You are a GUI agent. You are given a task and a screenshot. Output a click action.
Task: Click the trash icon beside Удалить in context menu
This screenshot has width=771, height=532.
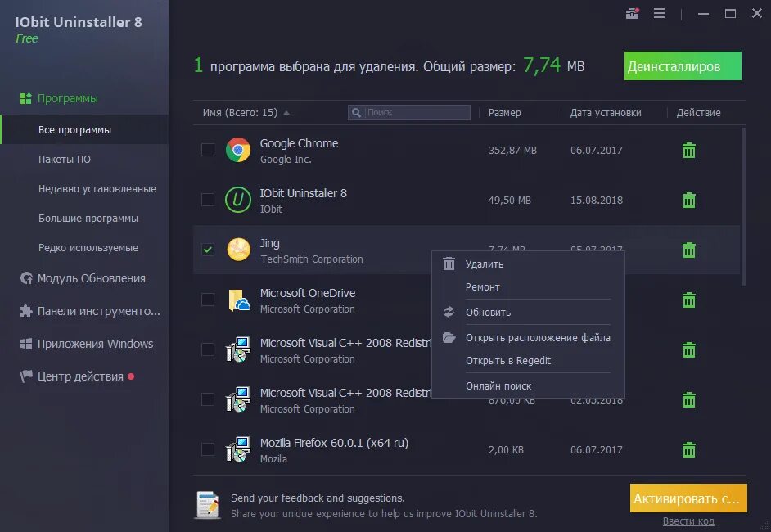pyautogui.click(x=449, y=264)
